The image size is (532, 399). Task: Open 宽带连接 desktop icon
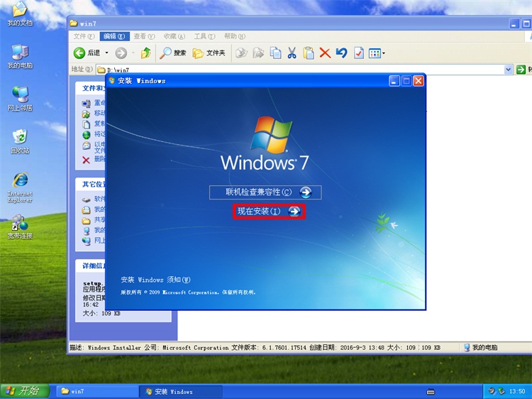click(x=20, y=226)
